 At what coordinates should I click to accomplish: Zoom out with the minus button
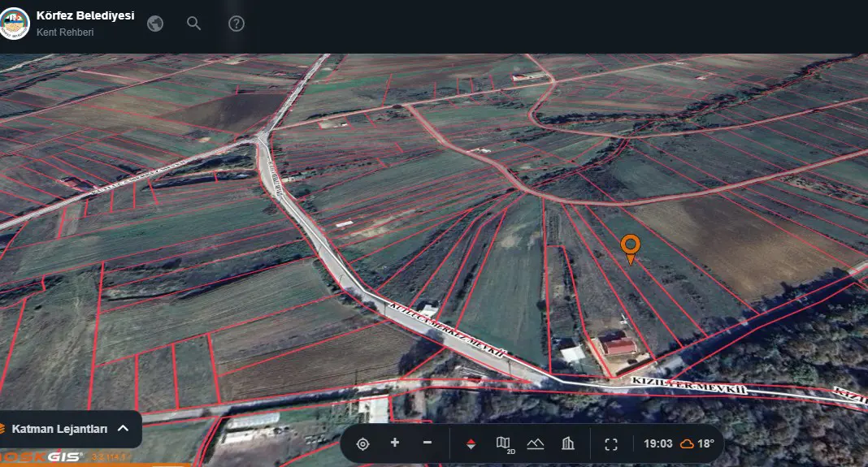coord(427,443)
